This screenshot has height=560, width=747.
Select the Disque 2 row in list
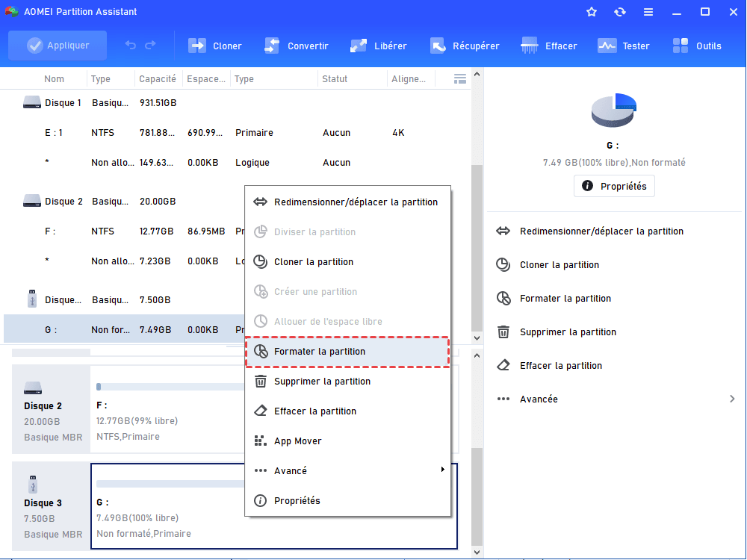pos(124,202)
